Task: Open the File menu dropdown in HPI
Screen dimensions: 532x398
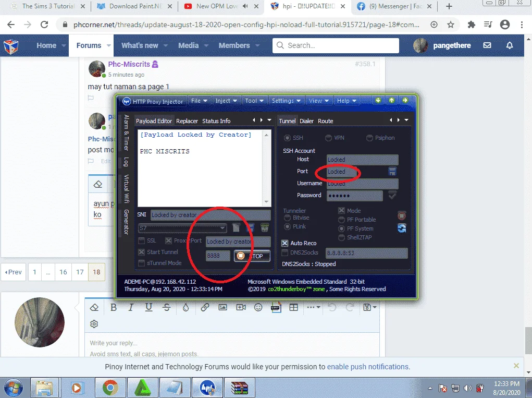Action: 199,101
